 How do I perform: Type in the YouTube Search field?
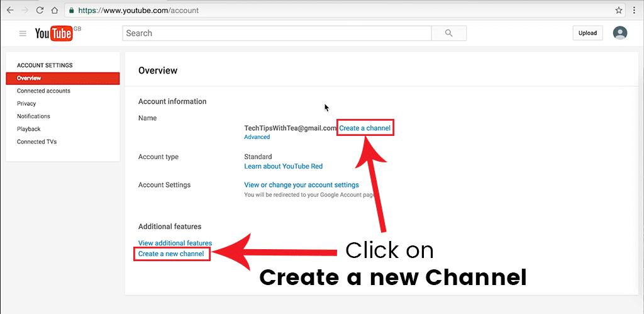coord(277,33)
